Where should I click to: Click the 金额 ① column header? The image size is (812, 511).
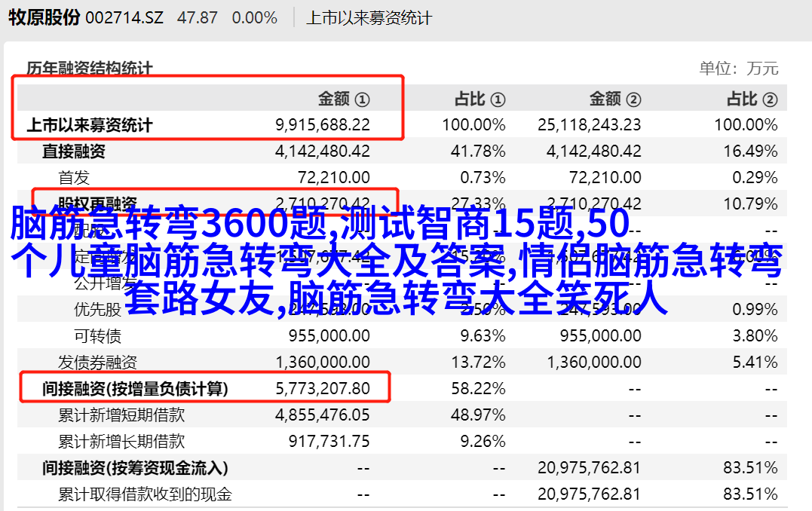coord(343,99)
